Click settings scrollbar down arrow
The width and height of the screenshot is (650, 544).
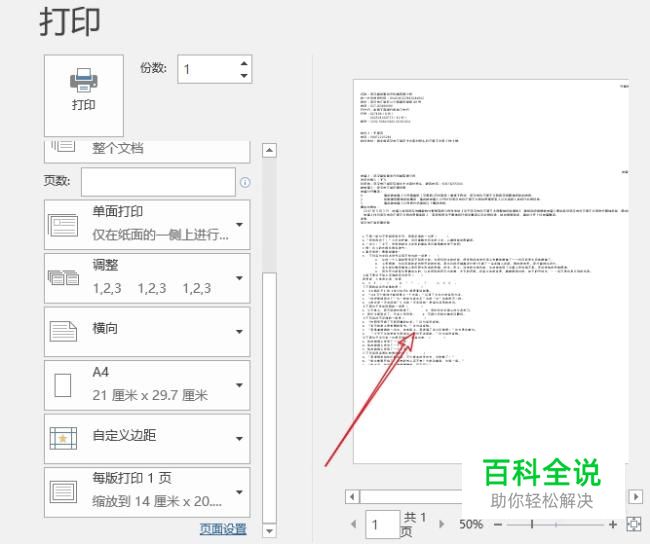click(x=269, y=531)
